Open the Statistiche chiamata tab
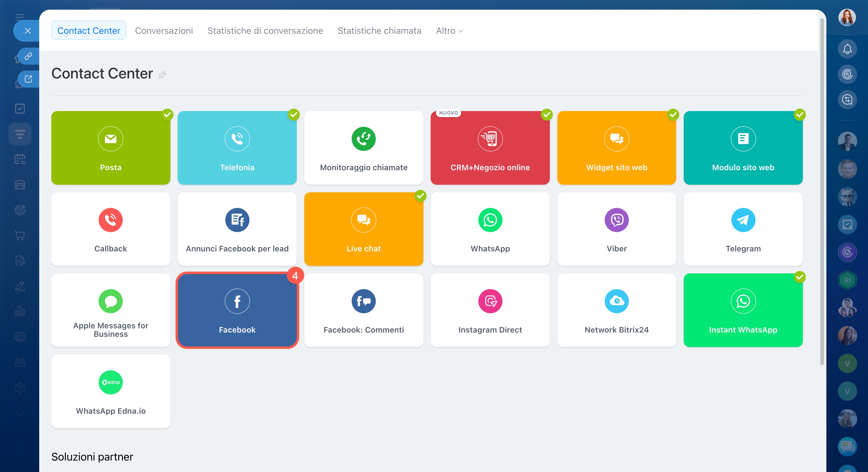This screenshot has height=472, width=868. pyautogui.click(x=379, y=31)
